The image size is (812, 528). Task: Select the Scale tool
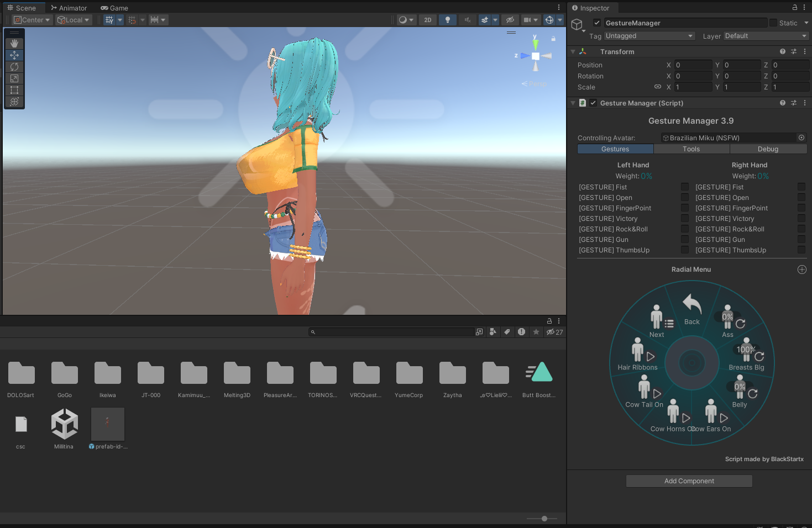pyautogui.click(x=14, y=78)
